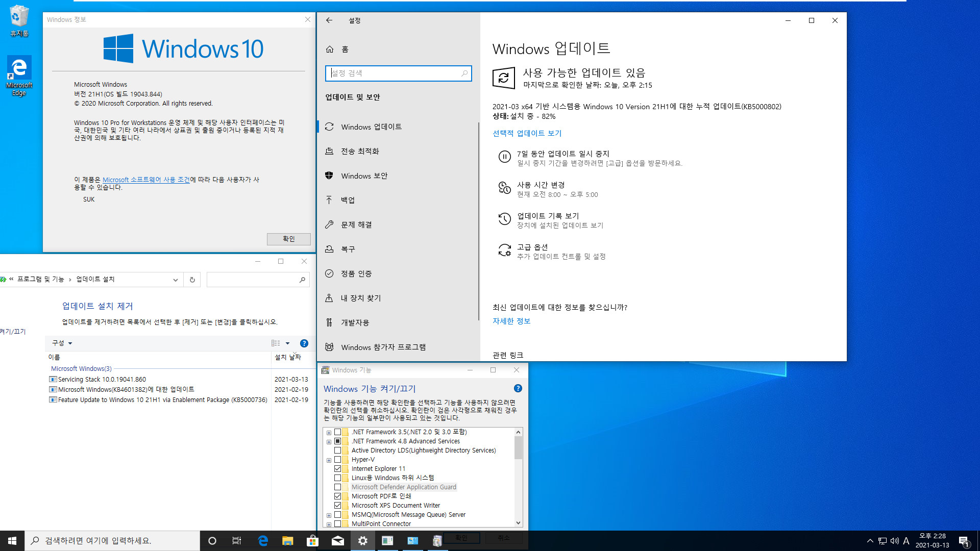Click the Settings gear on the taskbar
The image size is (980, 551).
pos(362,541)
